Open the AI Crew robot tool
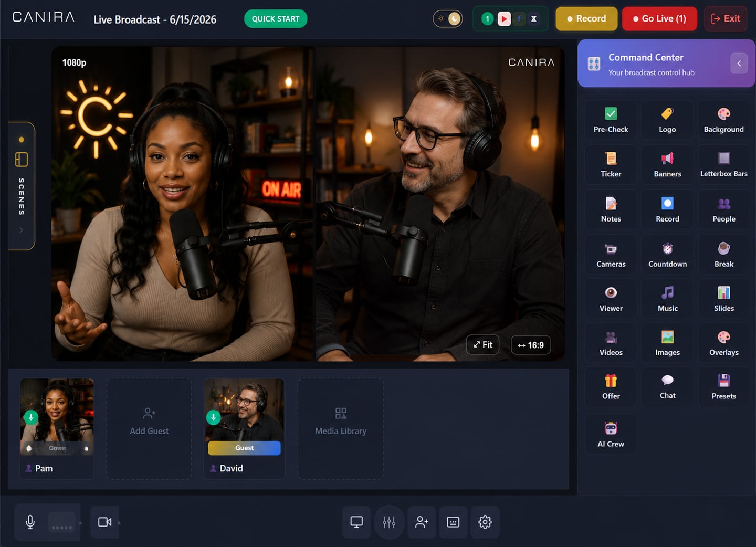The width and height of the screenshot is (756, 547). 611,434
